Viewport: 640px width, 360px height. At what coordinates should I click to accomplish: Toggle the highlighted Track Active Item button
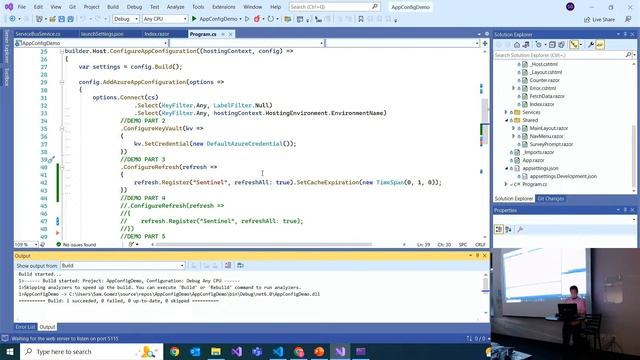(x=574, y=45)
